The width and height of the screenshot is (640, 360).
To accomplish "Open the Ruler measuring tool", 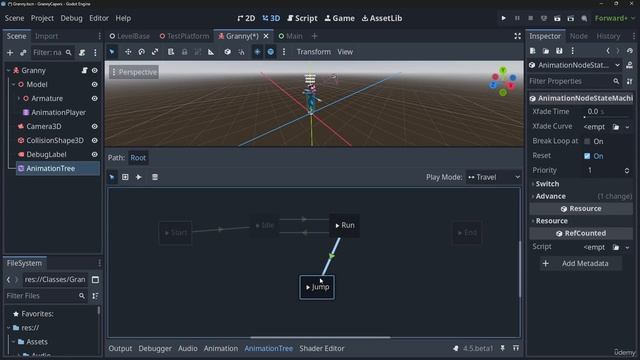I will point(211,52).
